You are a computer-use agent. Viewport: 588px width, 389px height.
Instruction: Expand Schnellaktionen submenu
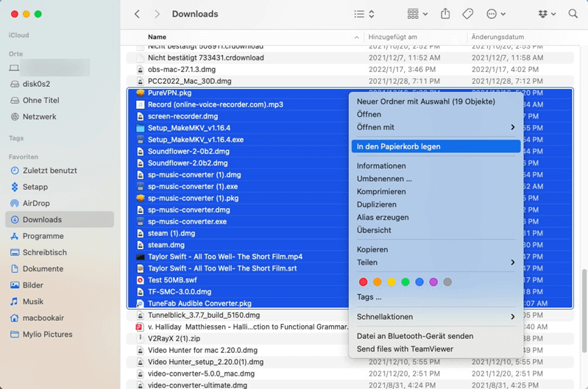[436, 317]
